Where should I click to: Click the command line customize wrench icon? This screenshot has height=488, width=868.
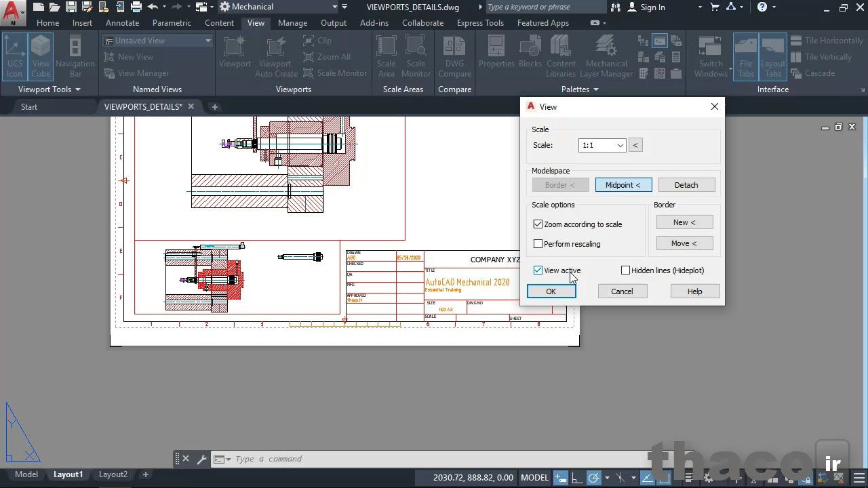pos(201,459)
